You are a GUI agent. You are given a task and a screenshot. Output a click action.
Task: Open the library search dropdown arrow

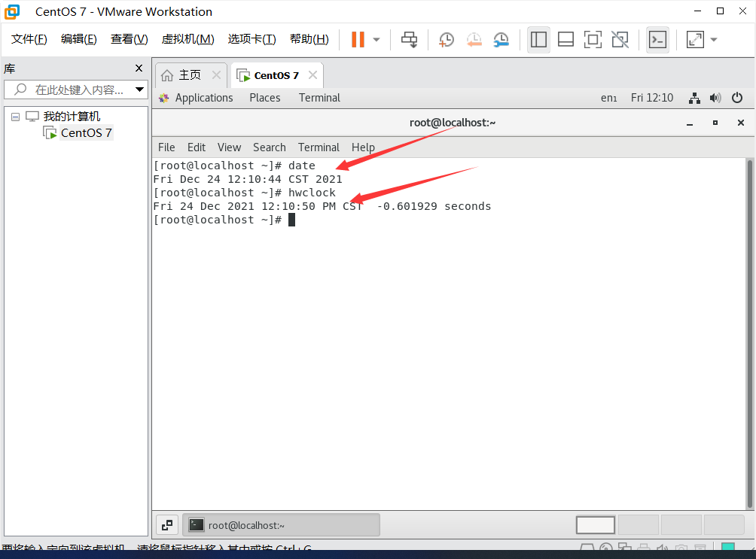(139, 90)
